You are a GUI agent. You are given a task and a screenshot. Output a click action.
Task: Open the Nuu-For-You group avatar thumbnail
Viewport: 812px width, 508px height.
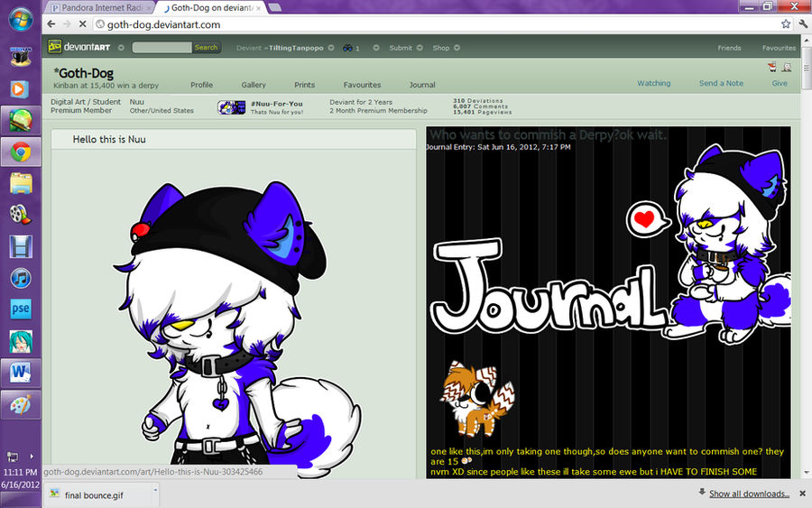click(x=232, y=107)
